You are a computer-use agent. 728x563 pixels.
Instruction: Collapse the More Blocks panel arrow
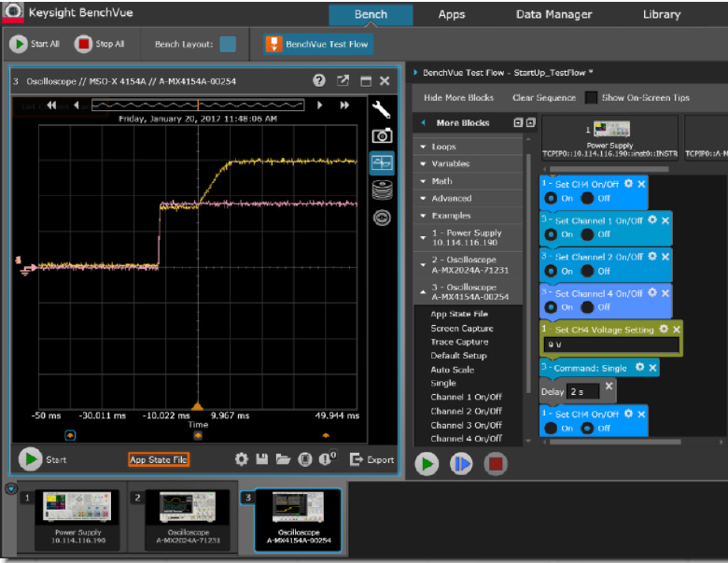[x=423, y=122]
